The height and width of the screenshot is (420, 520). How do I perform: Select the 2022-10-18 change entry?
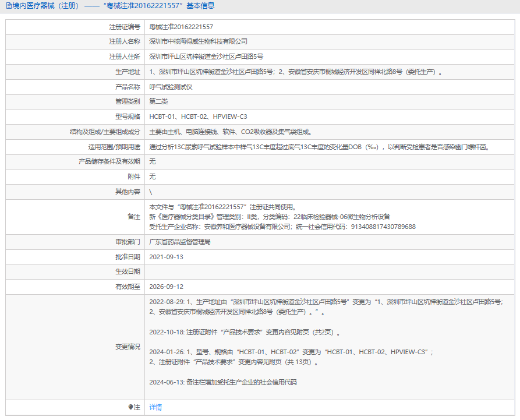pos(245,332)
